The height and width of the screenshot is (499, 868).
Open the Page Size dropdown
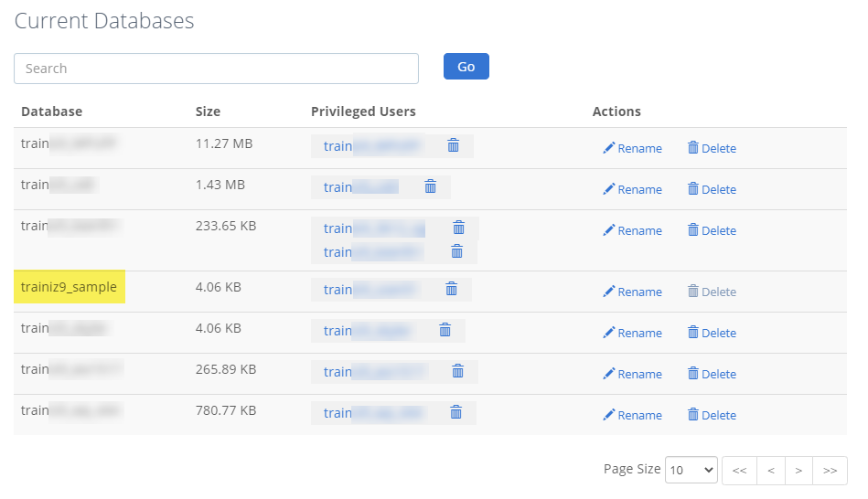pos(691,470)
